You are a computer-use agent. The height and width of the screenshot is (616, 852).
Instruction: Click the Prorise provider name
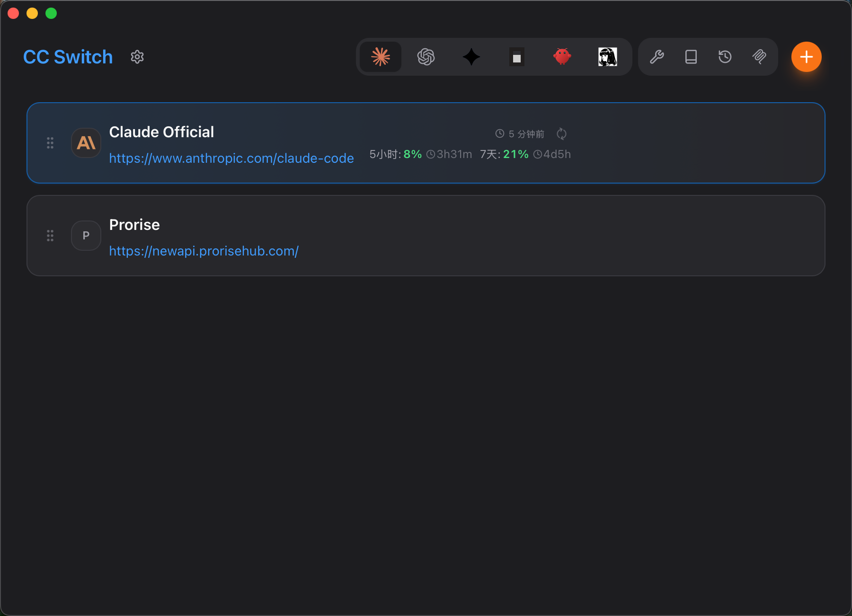coord(134,225)
